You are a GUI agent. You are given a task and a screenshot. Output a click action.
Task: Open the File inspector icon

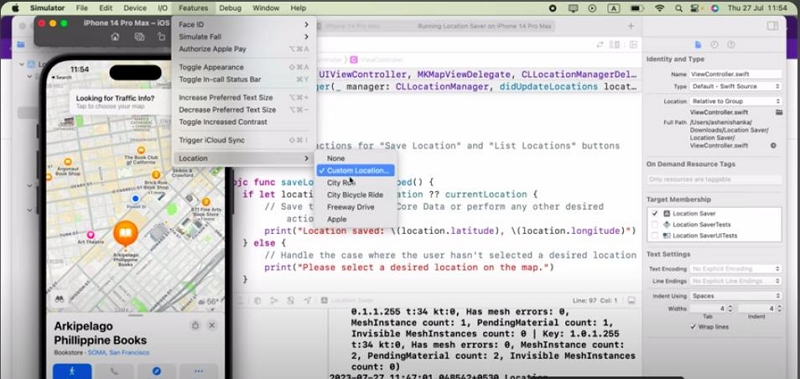698,45
